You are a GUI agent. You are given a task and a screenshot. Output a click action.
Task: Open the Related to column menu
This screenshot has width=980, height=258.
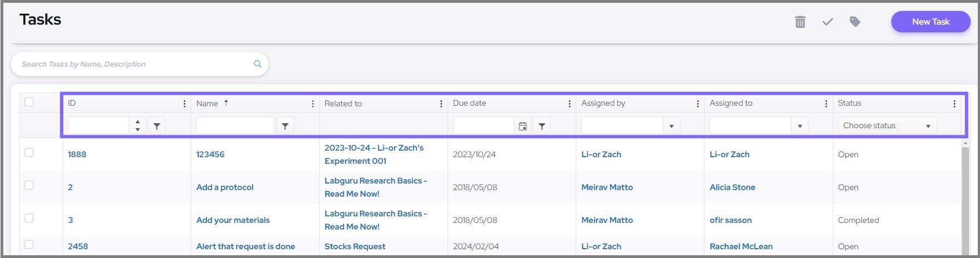pos(441,104)
